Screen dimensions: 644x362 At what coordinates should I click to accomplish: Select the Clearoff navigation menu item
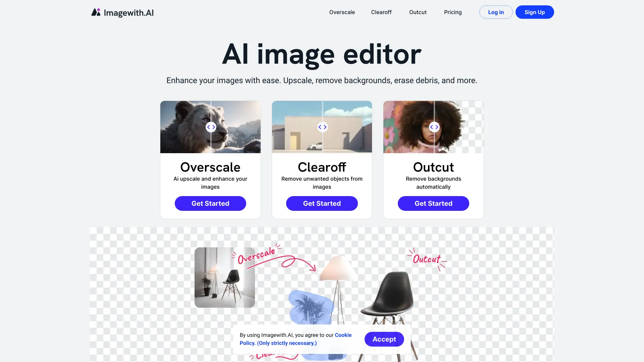tap(381, 12)
